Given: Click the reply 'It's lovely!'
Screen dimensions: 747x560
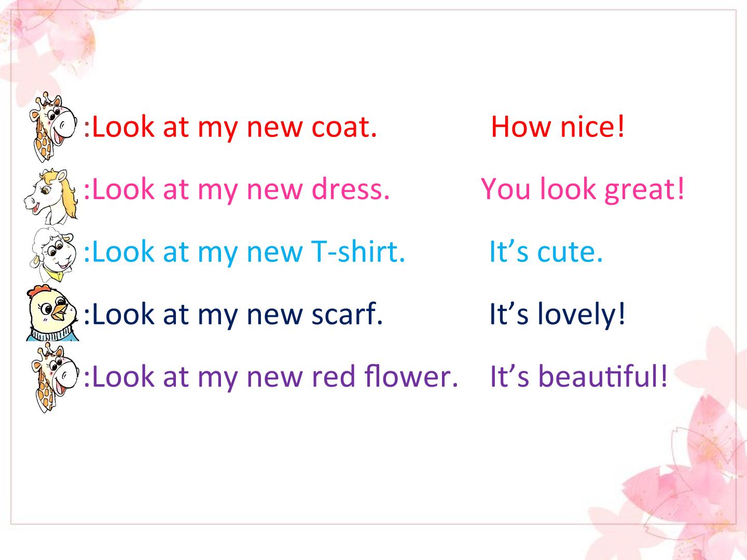Looking at the screenshot, I should [558, 314].
